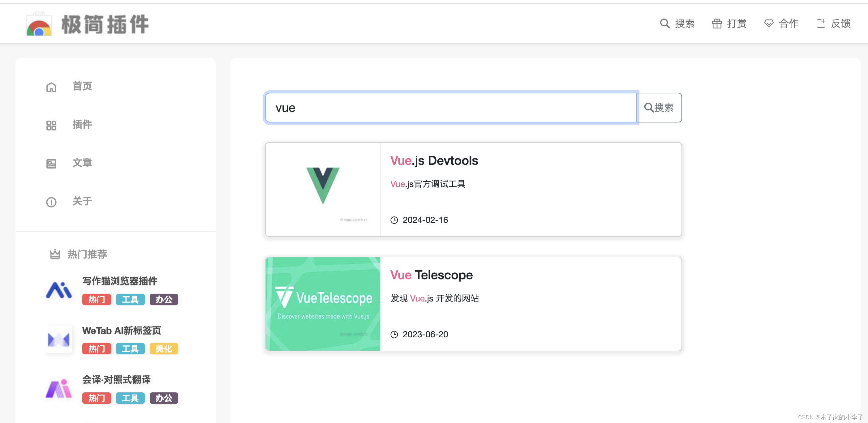Click the 美化 tag under WeTab AI新标签页
The width and height of the screenshot is (868, 423).
[x=164, y=348]
